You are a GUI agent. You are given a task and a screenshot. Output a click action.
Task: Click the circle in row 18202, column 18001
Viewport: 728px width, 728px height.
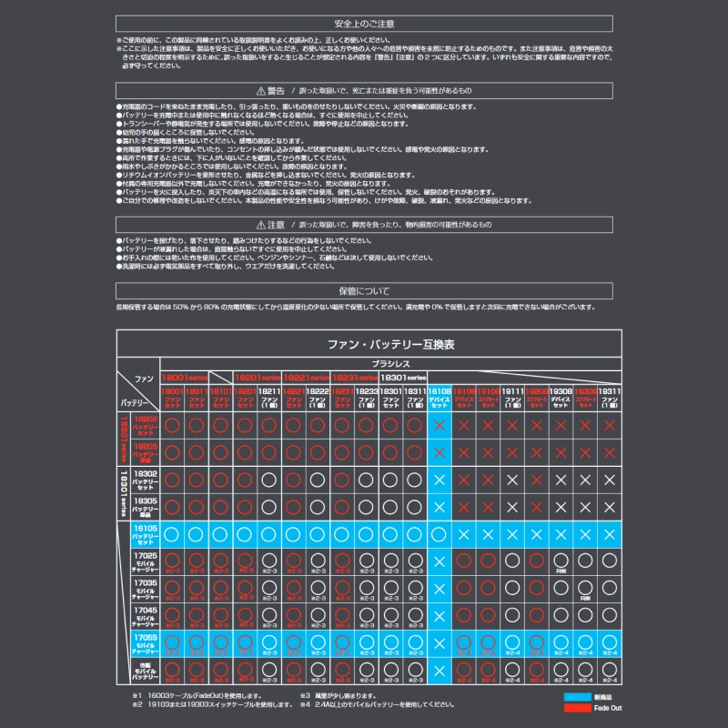click(x=172, y=425)
